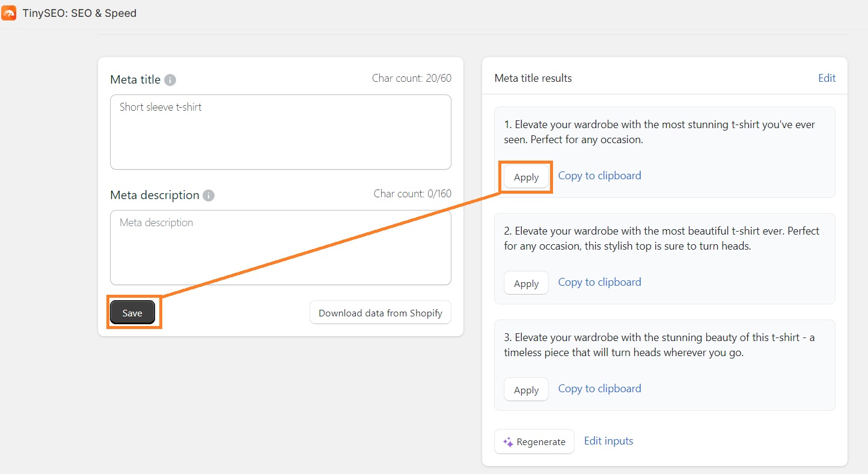Apply the first meta title suggestion

coord(525,177)
